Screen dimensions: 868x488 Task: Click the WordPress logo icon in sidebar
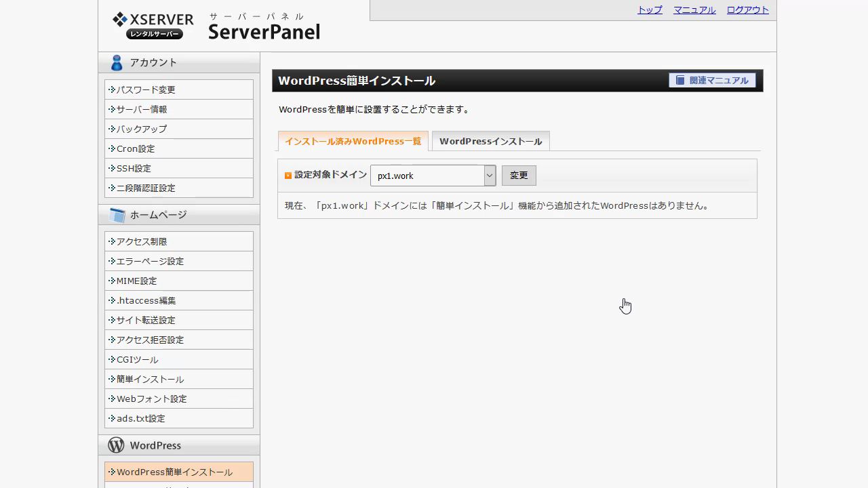(116, 445)
